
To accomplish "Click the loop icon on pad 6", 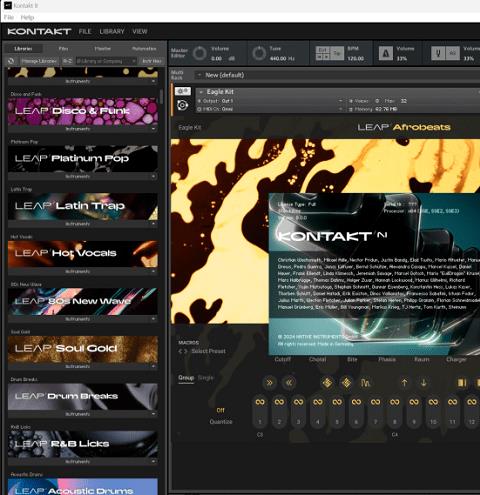I will [356, 402].
